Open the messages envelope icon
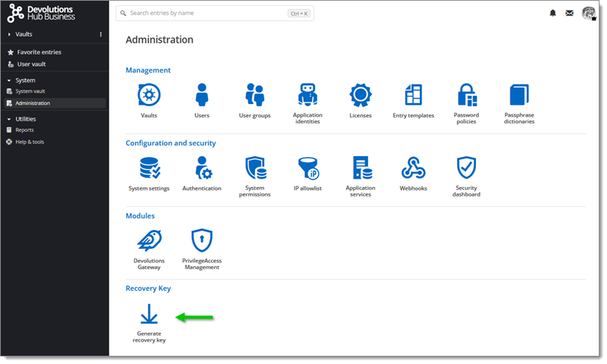The height and width of the screenshot is (364, 607). point(570,13)
